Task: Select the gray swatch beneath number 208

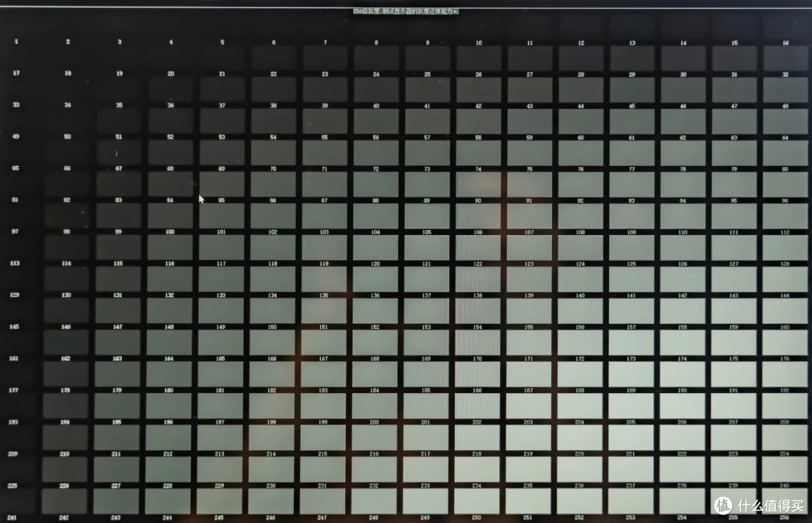Action: [784, 438]
